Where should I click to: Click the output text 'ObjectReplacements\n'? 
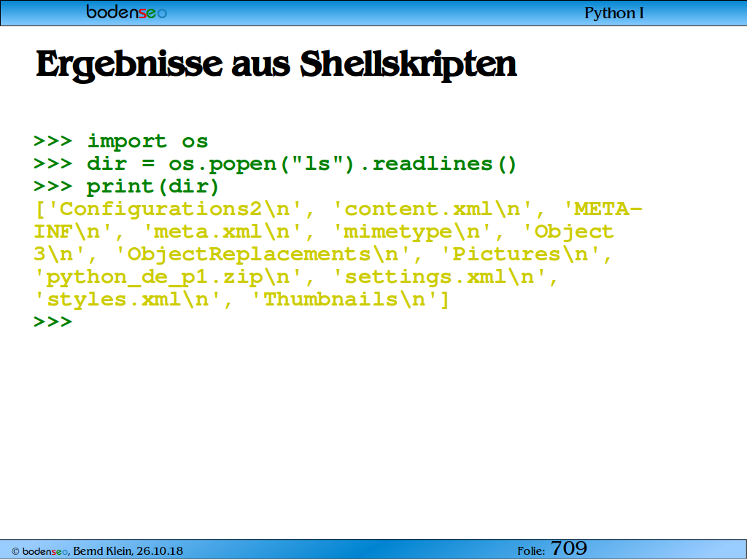[x=263, y=254]
